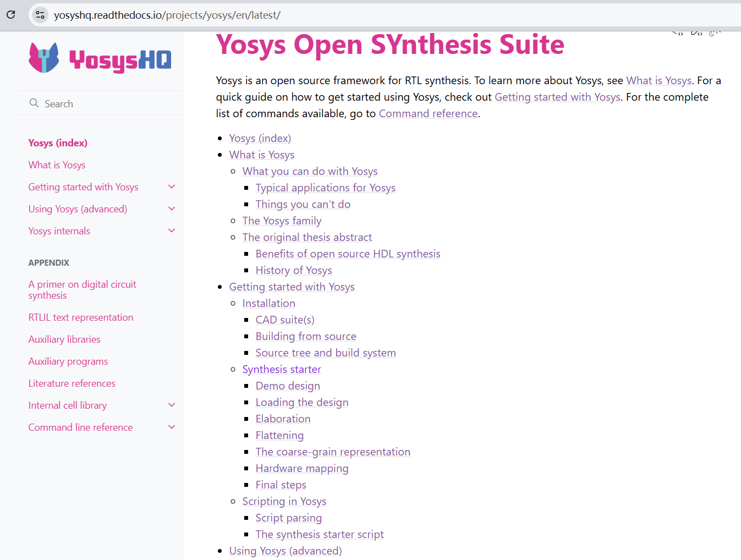Open the CAD suite(s) link

[285, 320]
